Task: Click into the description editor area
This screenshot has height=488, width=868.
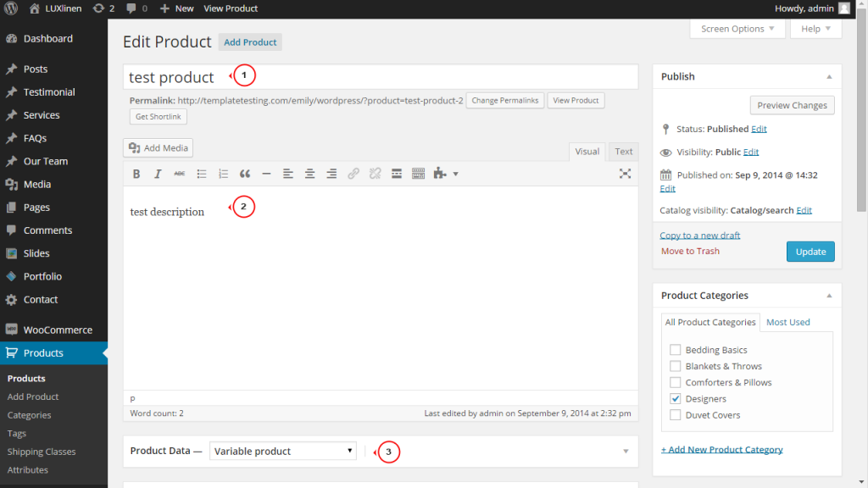Action: tap(381, 288)
